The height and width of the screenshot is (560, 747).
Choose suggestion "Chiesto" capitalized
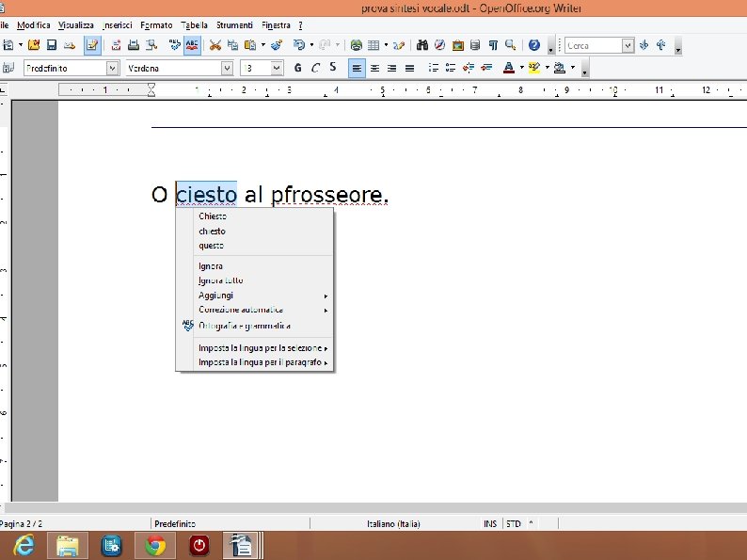[x=213, y=216]
